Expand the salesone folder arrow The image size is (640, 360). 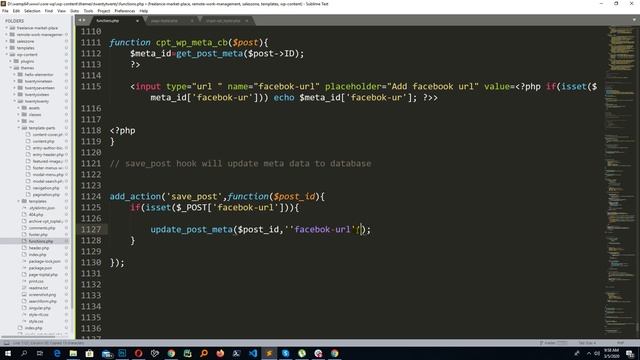click(x=7, y=41)
